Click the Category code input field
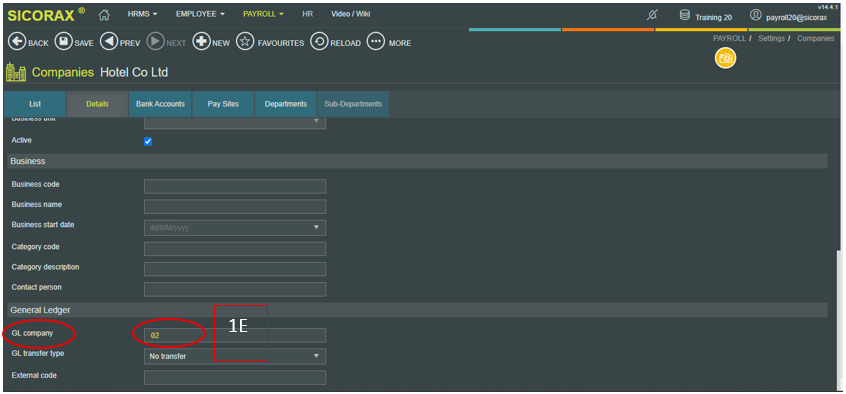846x394 pixels. [x=235, y=249]
